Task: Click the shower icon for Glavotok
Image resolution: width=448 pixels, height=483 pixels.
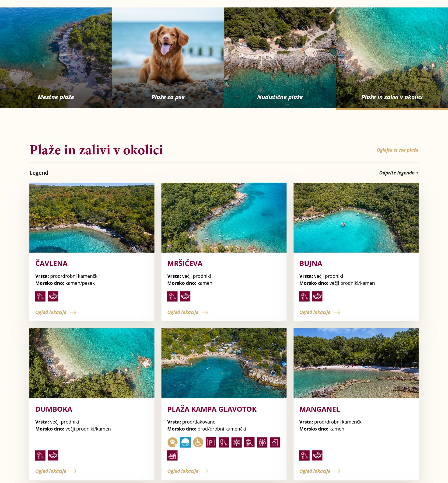Action: [275, 442]
